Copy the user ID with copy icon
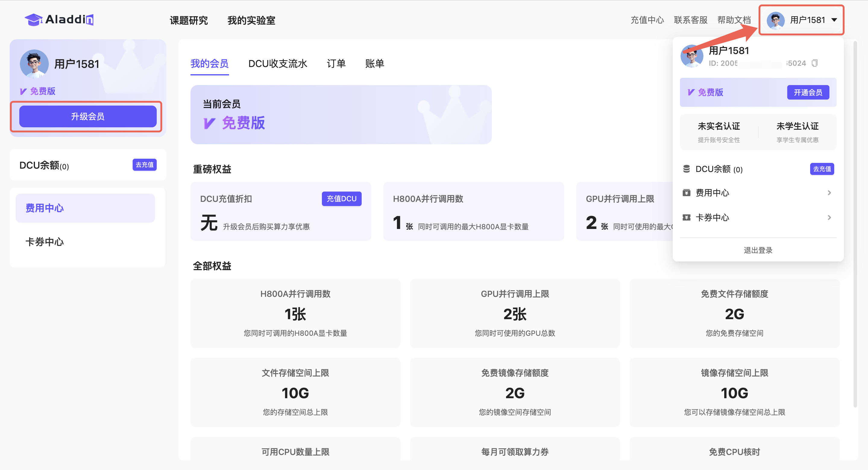 [x=814, y=63]
